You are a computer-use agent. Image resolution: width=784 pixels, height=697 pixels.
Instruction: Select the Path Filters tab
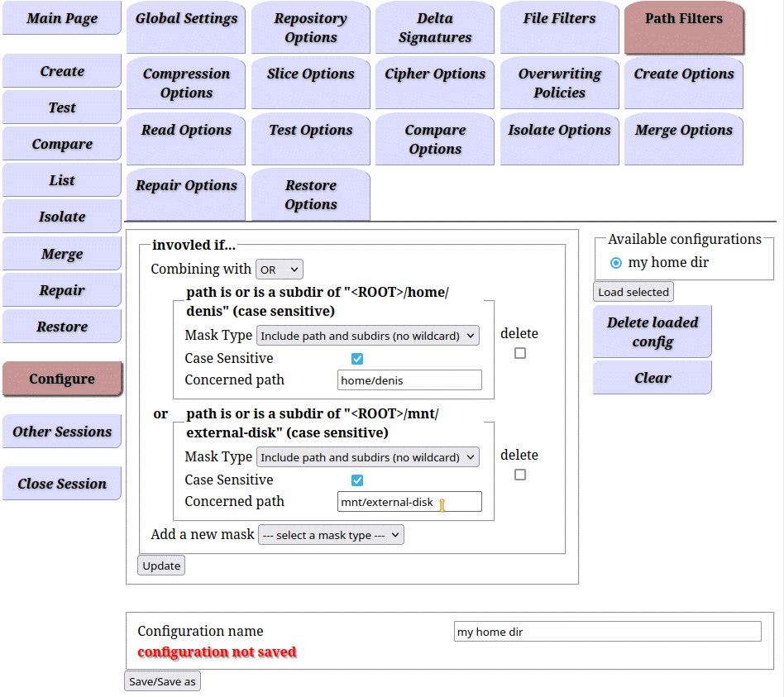pyautogui.click(x=684, y=27)
